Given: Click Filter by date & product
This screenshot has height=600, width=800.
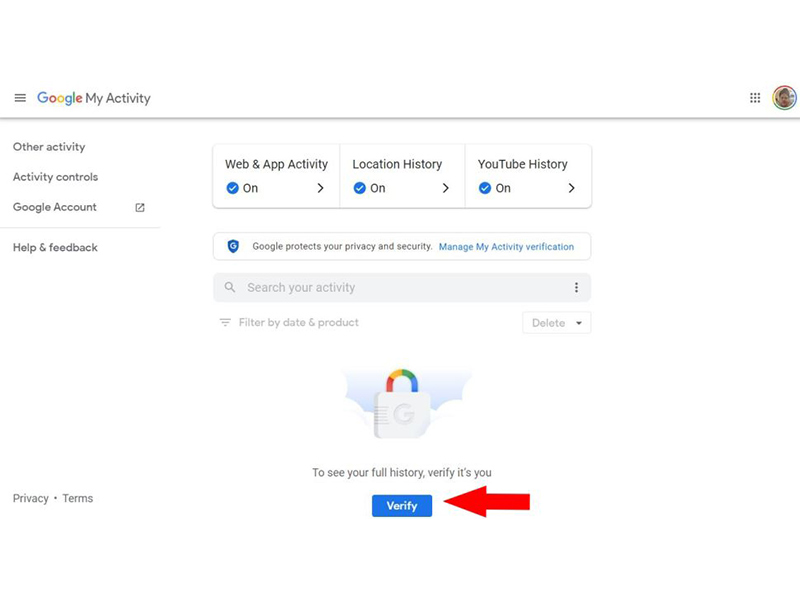Looking at the screenshot, I should tap(298, 322).
